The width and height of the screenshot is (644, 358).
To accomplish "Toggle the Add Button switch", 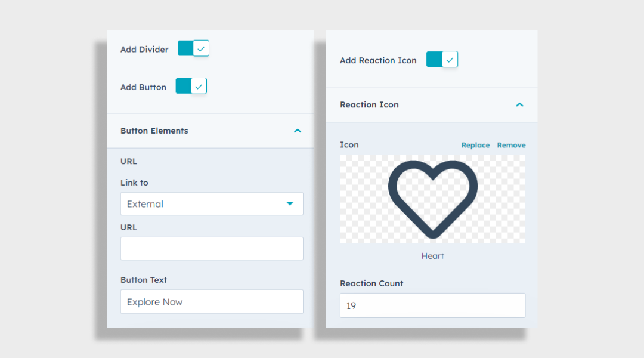I will (191, 87).
